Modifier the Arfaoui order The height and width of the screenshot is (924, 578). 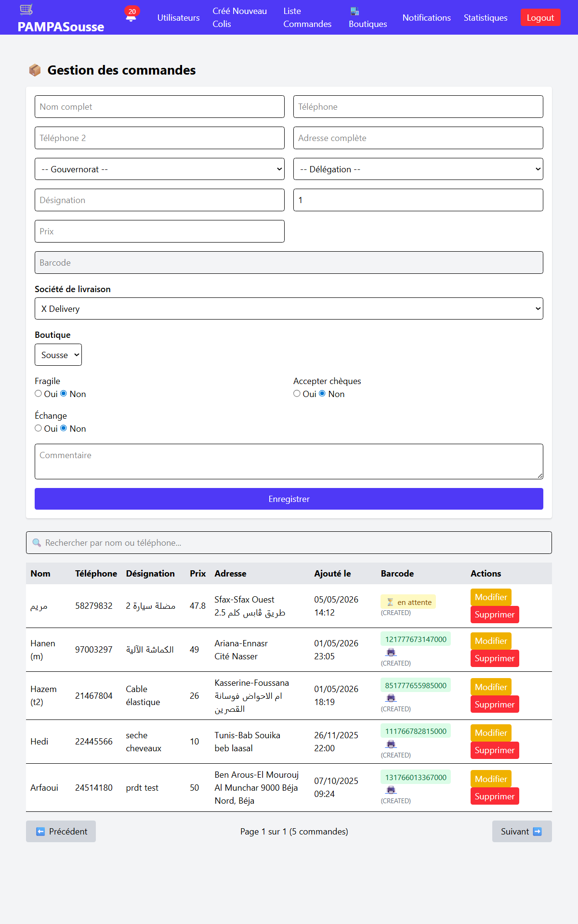click(491, 779)
